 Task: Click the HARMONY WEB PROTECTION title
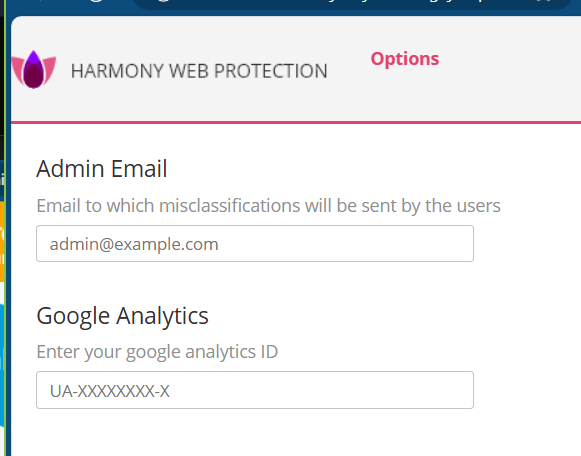pyautogui.click(x=199, y=71)
